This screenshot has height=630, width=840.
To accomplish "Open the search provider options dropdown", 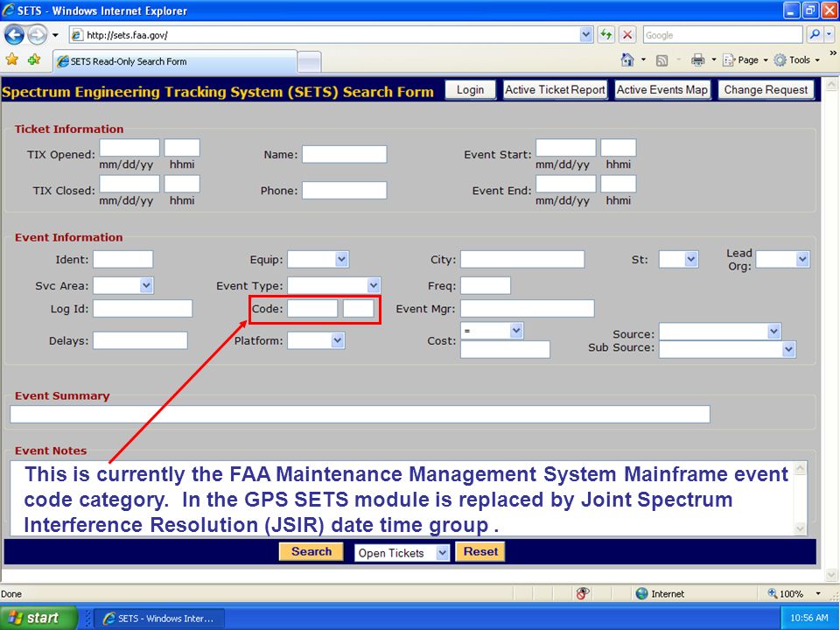I will (x=829, y=35).
